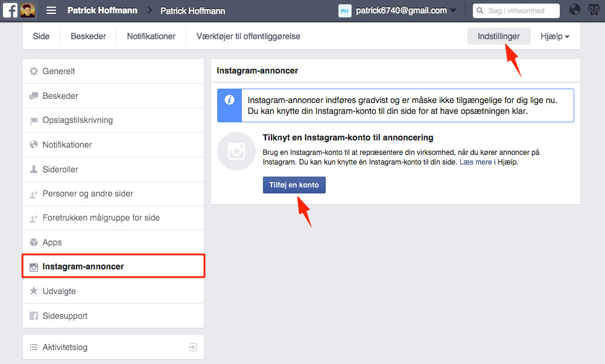Click the 'Instagram-annoncer' panel heading
This screenshot has height=364, width=605.
(258, 71)
